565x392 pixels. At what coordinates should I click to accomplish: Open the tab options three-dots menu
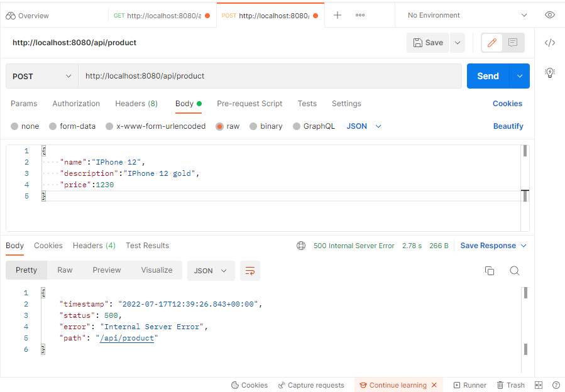[360, 15]
